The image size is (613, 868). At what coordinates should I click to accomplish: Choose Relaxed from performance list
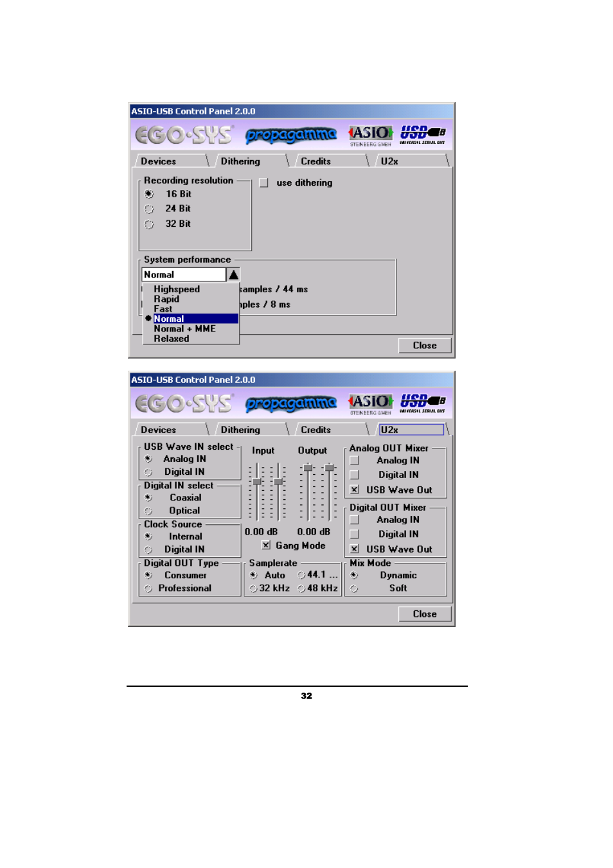pos(172,339)
